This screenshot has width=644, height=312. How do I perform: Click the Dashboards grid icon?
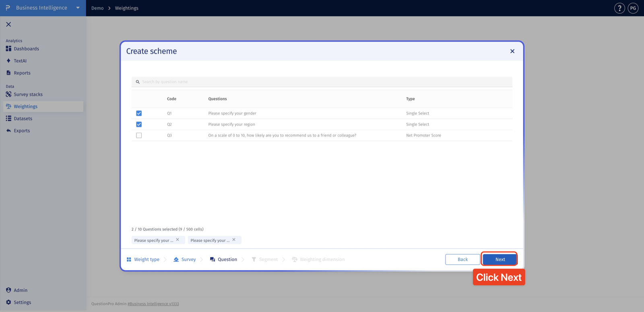tap(8, 48)
